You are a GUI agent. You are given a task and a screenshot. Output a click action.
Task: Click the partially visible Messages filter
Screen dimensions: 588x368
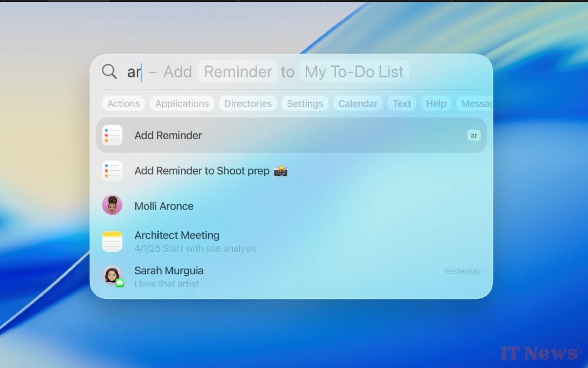pos(476,104)
